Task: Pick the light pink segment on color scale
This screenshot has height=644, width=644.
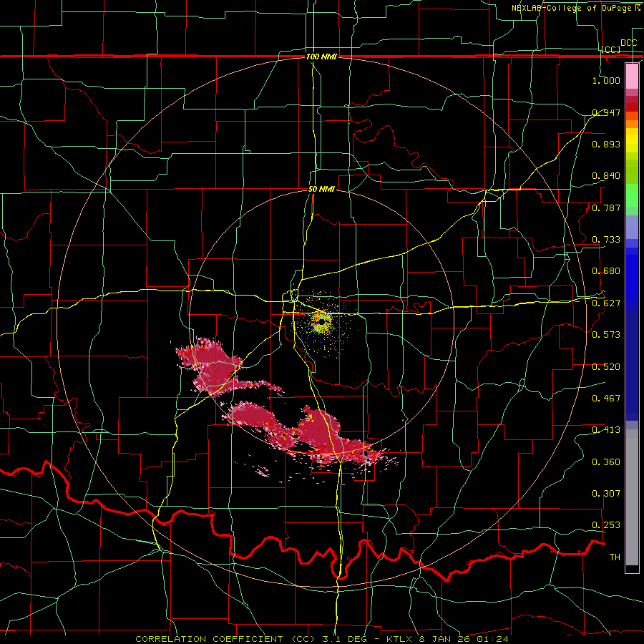Action: point(632,76)
